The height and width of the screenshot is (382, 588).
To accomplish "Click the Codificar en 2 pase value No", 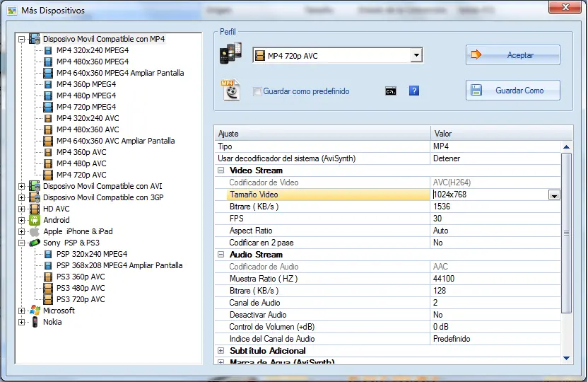I will (x=495, y=243).
